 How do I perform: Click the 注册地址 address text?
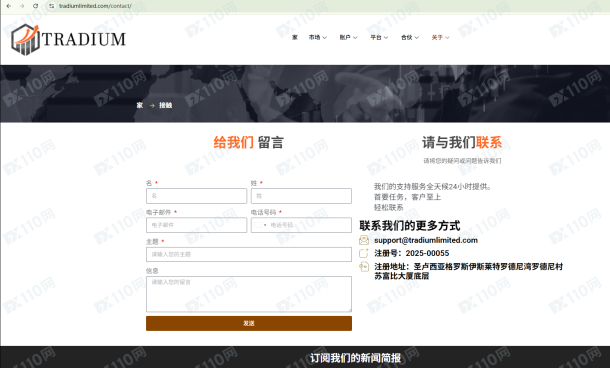468,271
